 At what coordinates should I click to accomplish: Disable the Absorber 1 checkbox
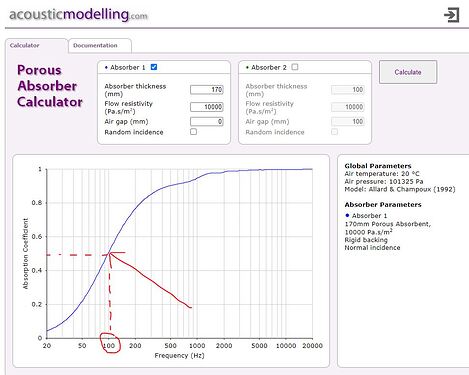(154, 67)
